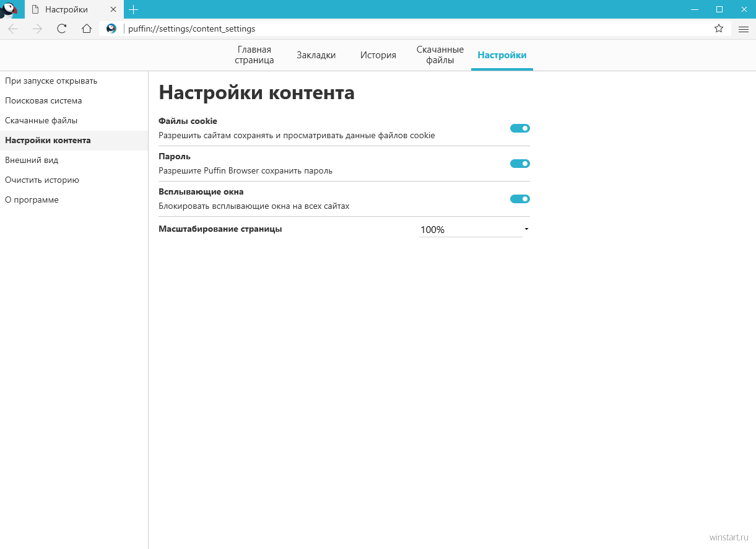Viewport: 756px width, 549px height.
Task: Click the page icon on the tab
Action: [35, 9]
